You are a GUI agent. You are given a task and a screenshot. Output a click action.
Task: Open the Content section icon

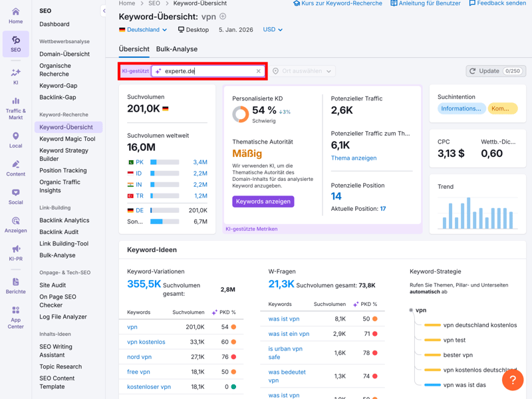click(x=15, y=168)
